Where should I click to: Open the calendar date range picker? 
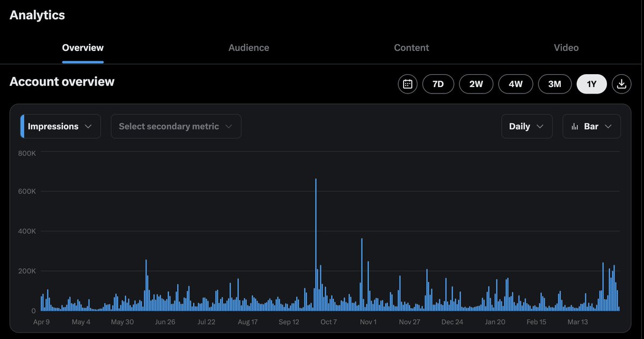(x=407, y=84)
